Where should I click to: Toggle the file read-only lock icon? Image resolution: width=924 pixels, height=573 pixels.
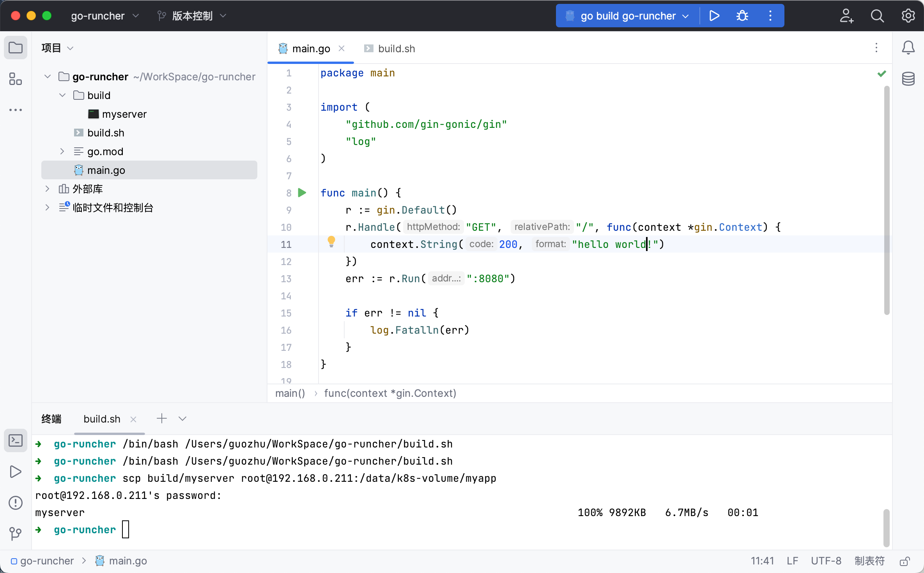pyautogui.click(x=905, y=561)
